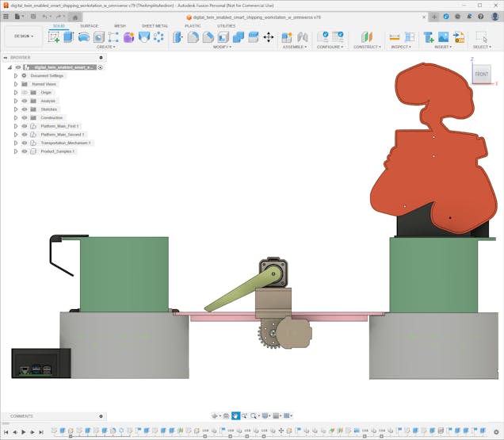Open the Surface tab
504x440 pixels.
(89, 25)
